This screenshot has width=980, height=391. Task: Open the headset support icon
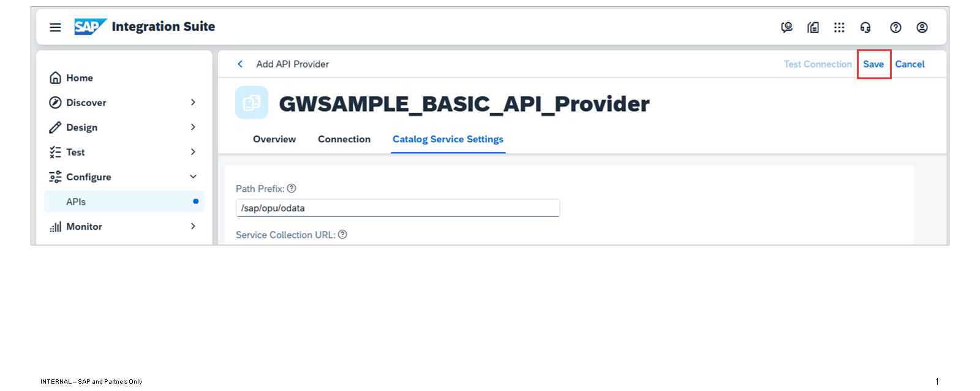click(x=865, y=28)
